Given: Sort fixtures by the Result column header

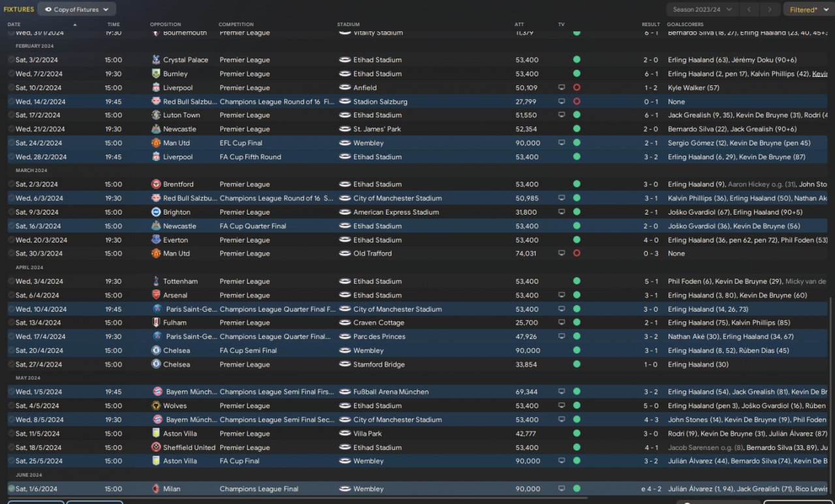Looking at the screenshot, I should (x=651, y=25).
